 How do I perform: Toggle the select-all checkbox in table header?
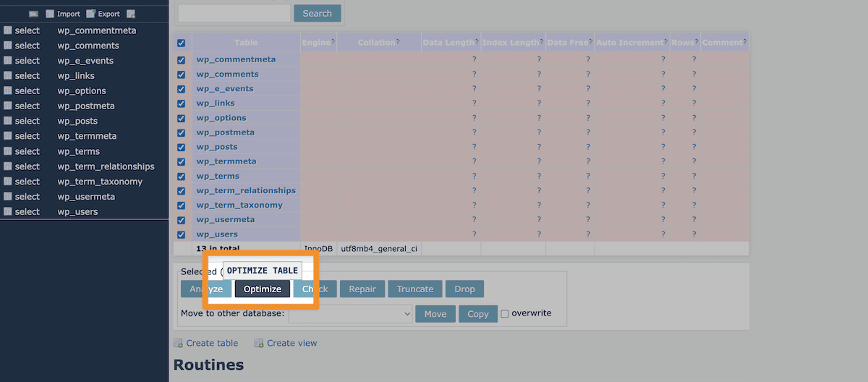pos(182,43)
